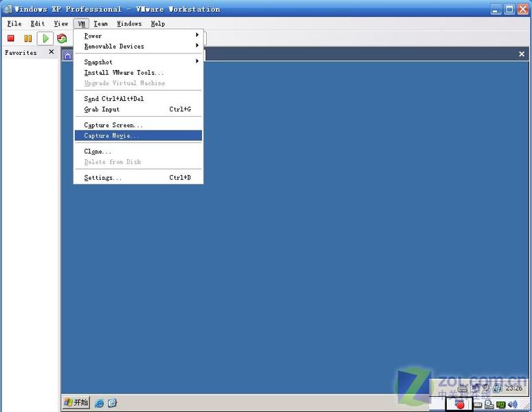
Task: Select Clone menu entry
Action: [138, 151]
